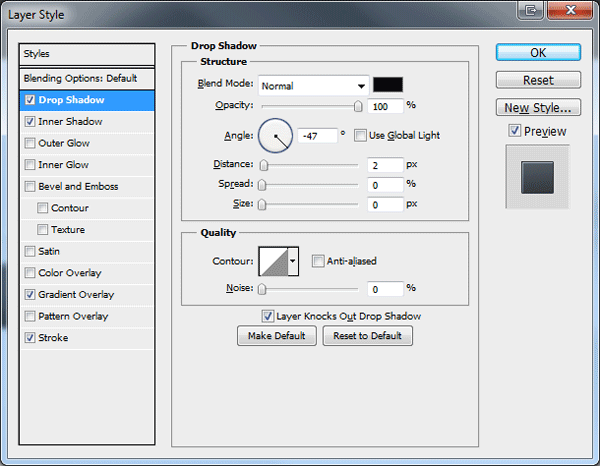Open the black shadow color swatch
This screenshot has height=466, width=600.
(388, 85)
